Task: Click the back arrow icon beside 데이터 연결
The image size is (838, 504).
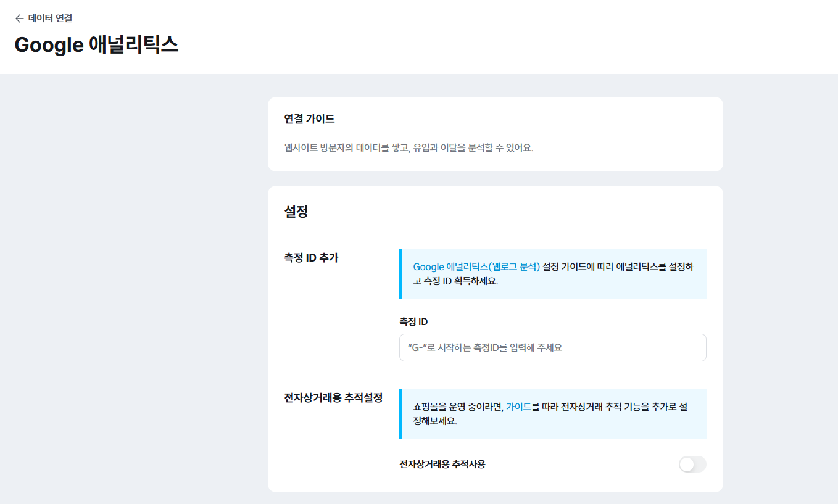Action: coord(19,19)
